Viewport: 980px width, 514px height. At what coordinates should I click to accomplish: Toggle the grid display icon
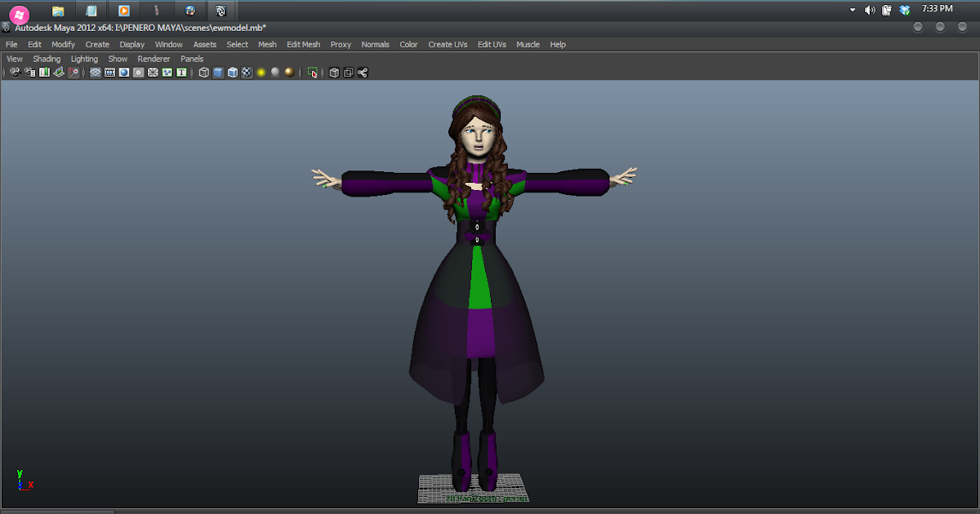point(96,72)
